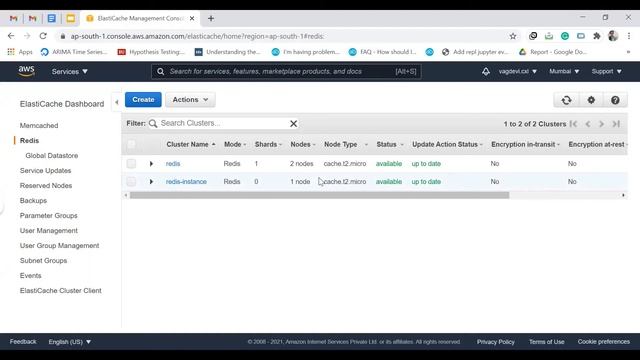Open the Understanding the... bookmark

[227, 52]
